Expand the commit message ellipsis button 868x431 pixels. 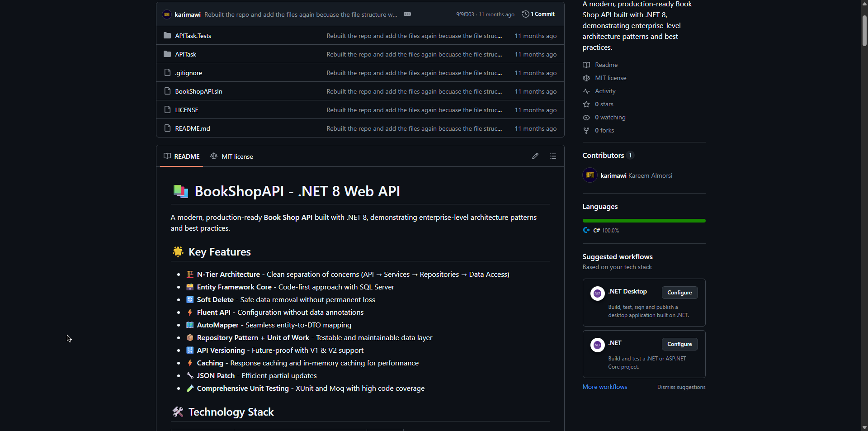(x=407, y=14)
